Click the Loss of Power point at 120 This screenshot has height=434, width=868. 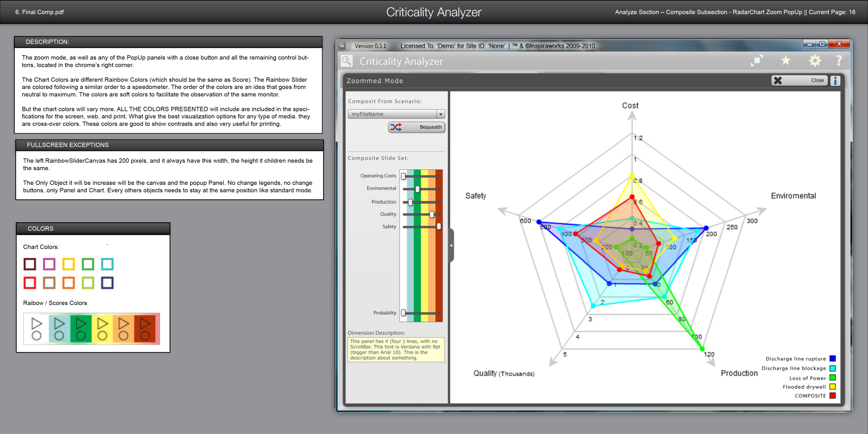coord(702,348)
